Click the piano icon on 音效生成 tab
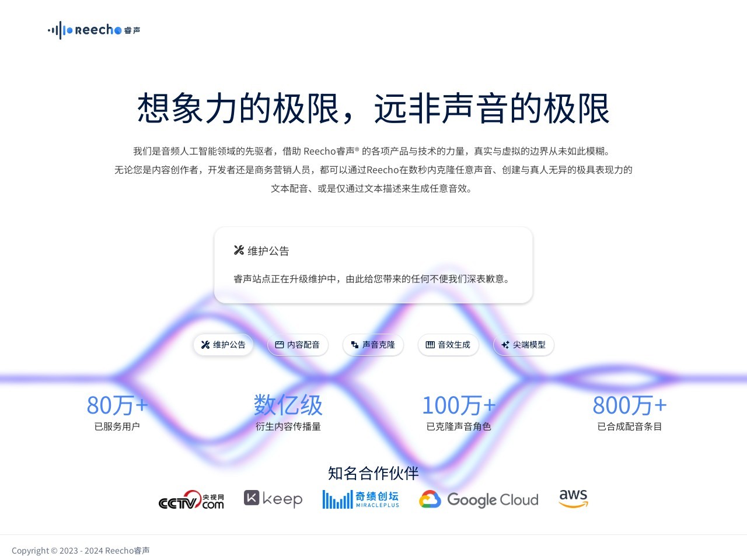 pos(430,345)
